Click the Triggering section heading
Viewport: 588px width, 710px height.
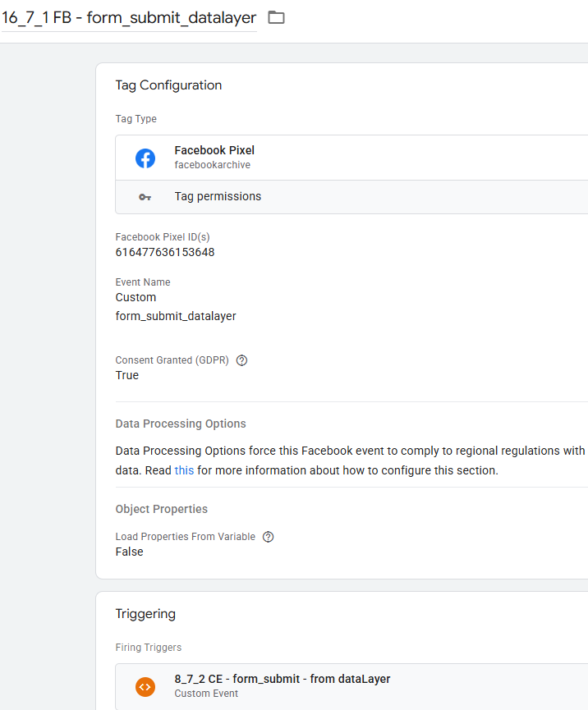pos(145,614)
